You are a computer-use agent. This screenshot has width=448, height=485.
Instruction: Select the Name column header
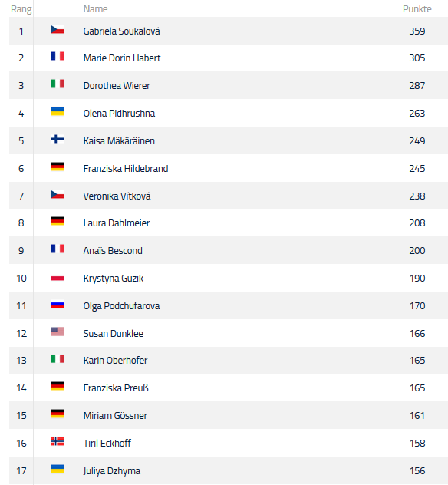(x=95, y=9)
